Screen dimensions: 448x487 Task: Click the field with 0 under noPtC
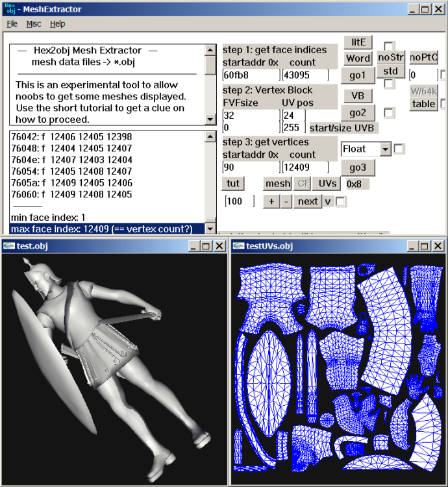(423, 75)
